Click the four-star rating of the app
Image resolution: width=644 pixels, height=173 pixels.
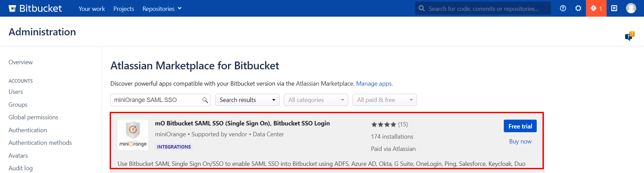(384, 124)
